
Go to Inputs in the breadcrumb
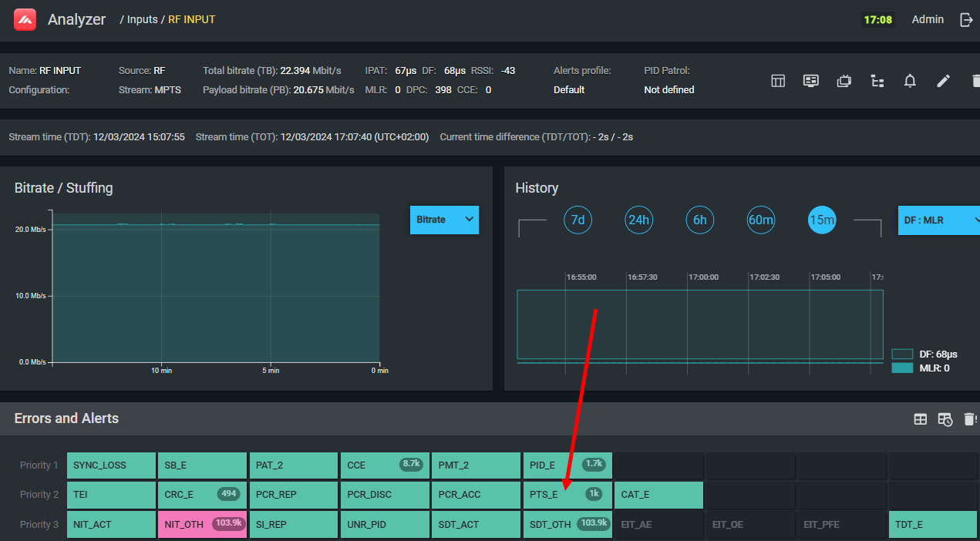pyautogui.click(x=142, y=19)
